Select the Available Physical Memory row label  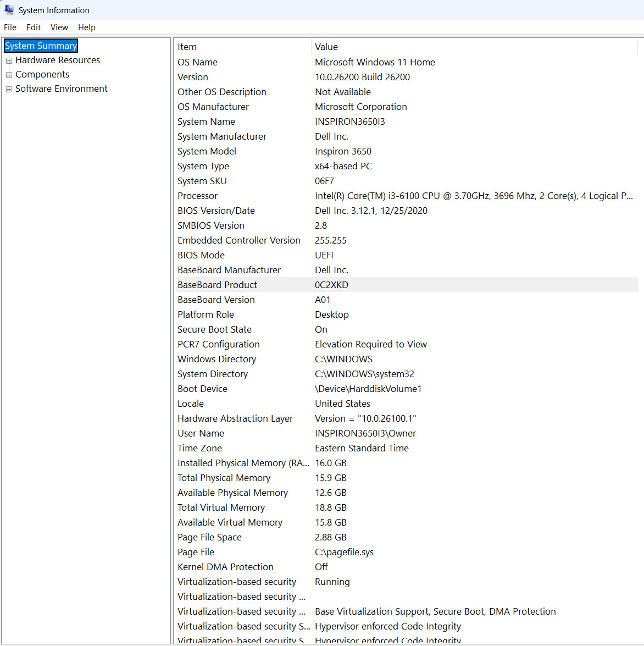coord(232,492)
